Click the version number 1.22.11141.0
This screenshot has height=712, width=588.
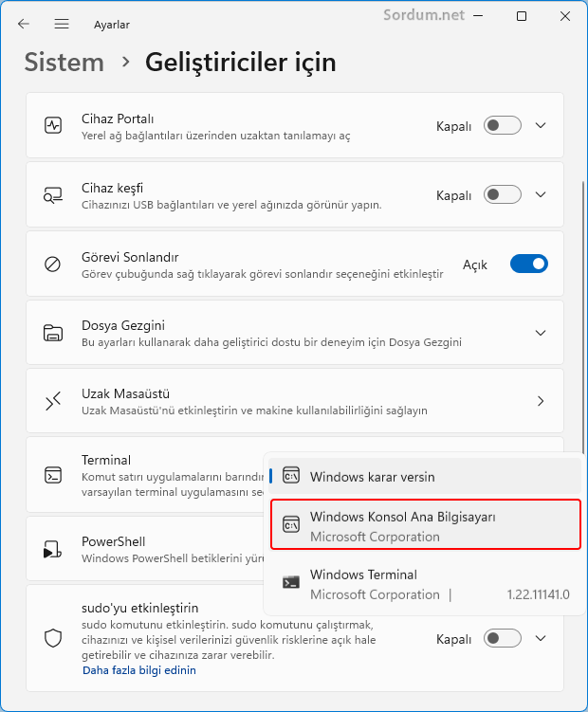tap(538, 594)
